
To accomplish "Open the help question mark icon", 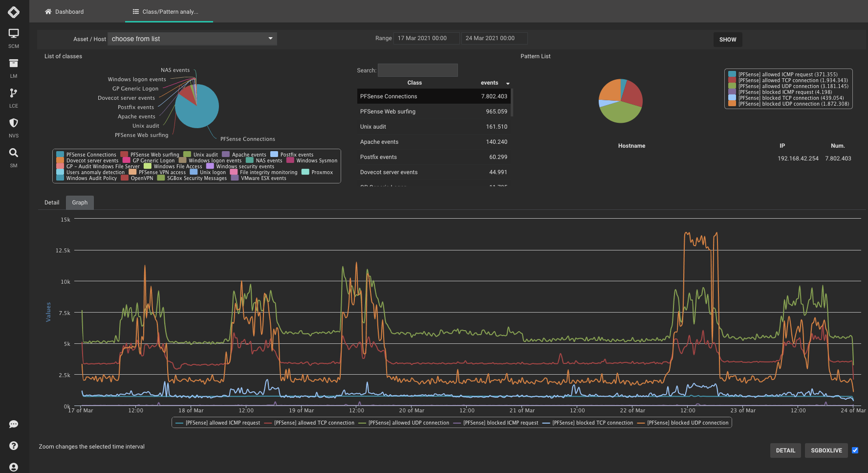I will click(x=14, y=446).
